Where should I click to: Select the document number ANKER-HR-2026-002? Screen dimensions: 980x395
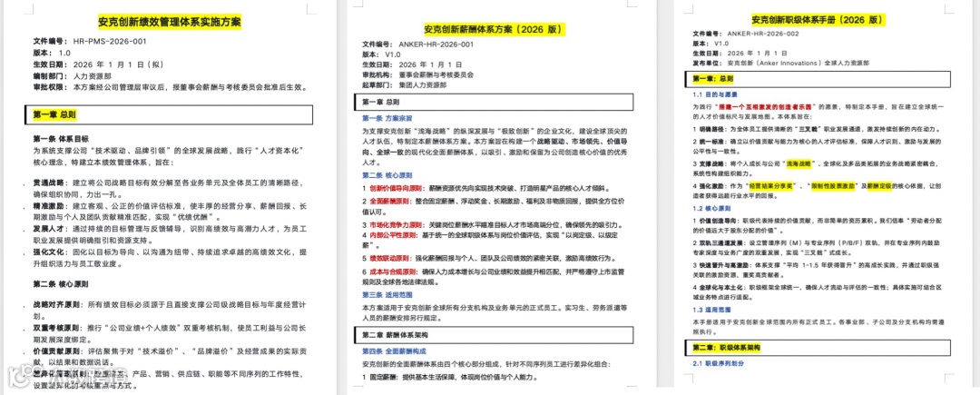pyautogui.click(x=763, y=34)
